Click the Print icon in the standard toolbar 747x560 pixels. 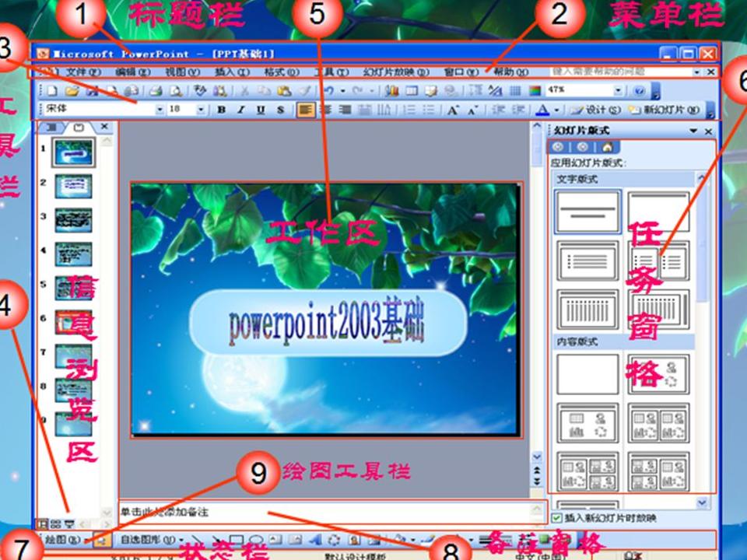click(156, 90)
